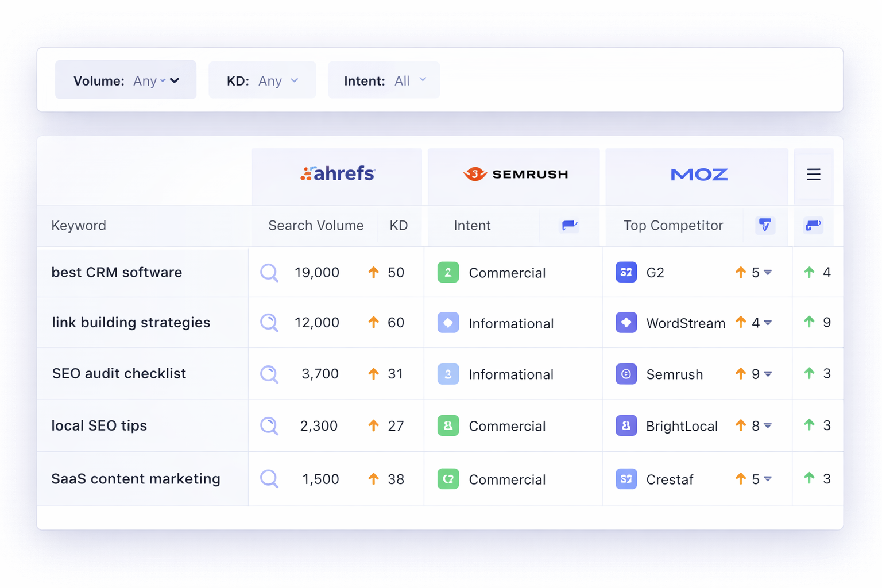Click green up arrow in best CRM row

tap(810, 272)
